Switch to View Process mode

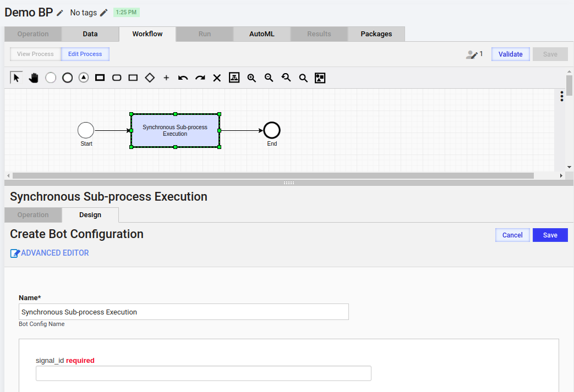36,54
